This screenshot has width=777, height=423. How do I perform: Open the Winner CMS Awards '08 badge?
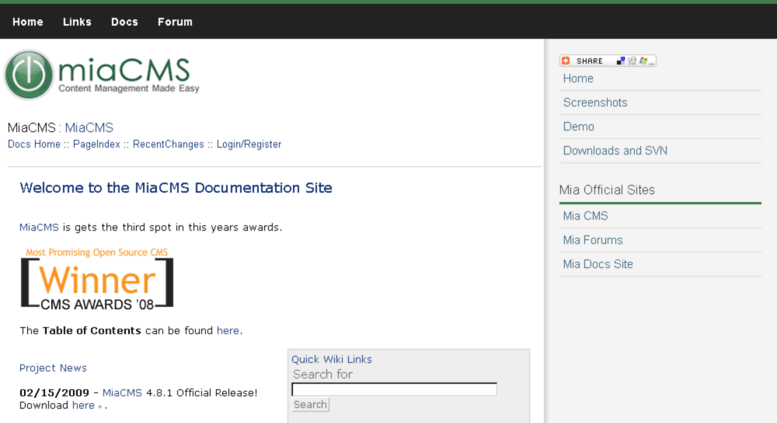(x=97, y=278)
